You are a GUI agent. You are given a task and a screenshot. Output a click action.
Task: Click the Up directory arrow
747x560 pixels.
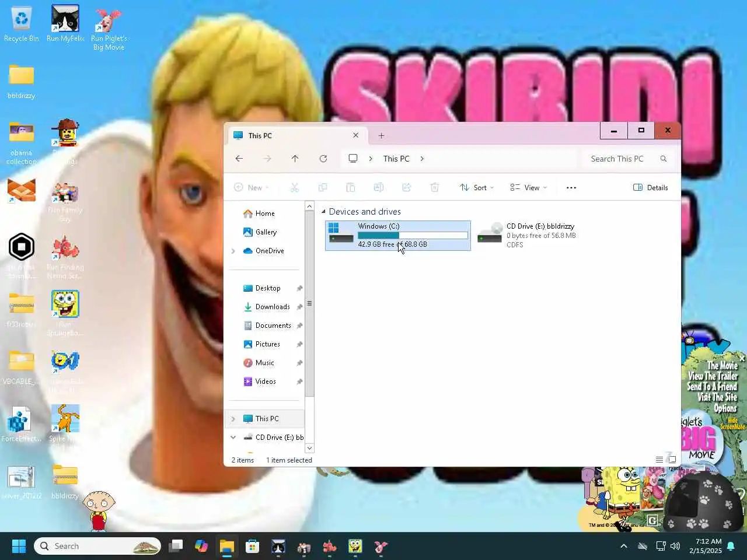(295, 159)
